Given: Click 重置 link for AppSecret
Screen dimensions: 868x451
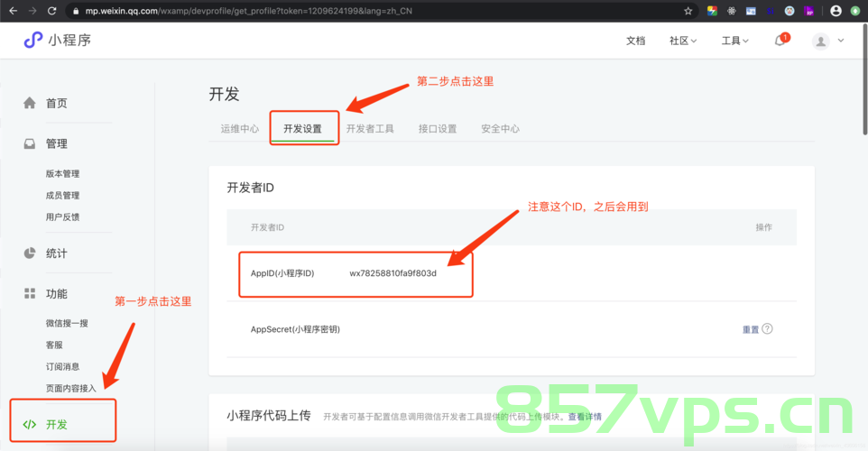Looking at the screenshot, I should pos(751,329).
